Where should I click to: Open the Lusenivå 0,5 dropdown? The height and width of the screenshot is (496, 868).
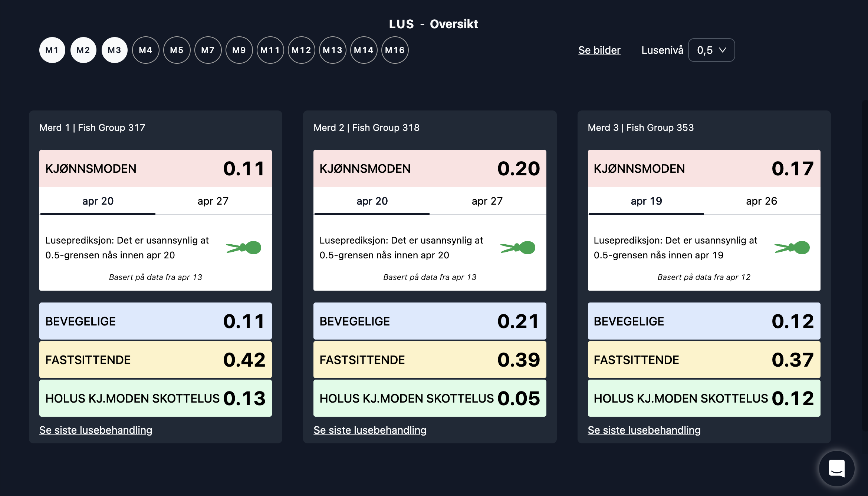coord(711,50)
